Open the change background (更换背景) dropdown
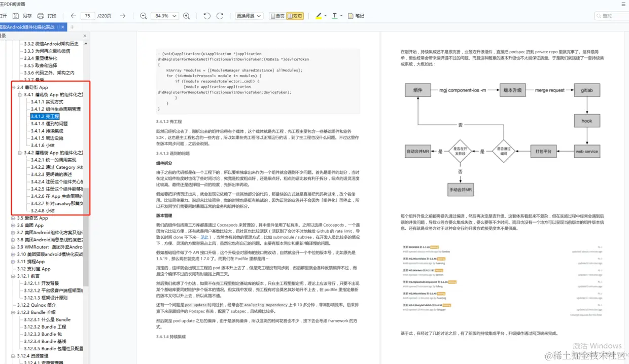This screenshot has height=364, width=629. coord(249,16)
